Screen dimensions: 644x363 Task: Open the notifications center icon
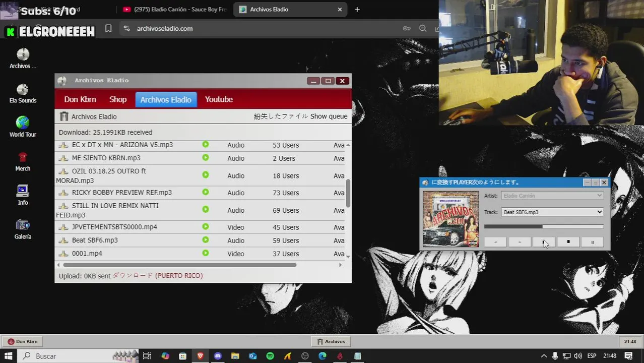[x=629, y=356]
